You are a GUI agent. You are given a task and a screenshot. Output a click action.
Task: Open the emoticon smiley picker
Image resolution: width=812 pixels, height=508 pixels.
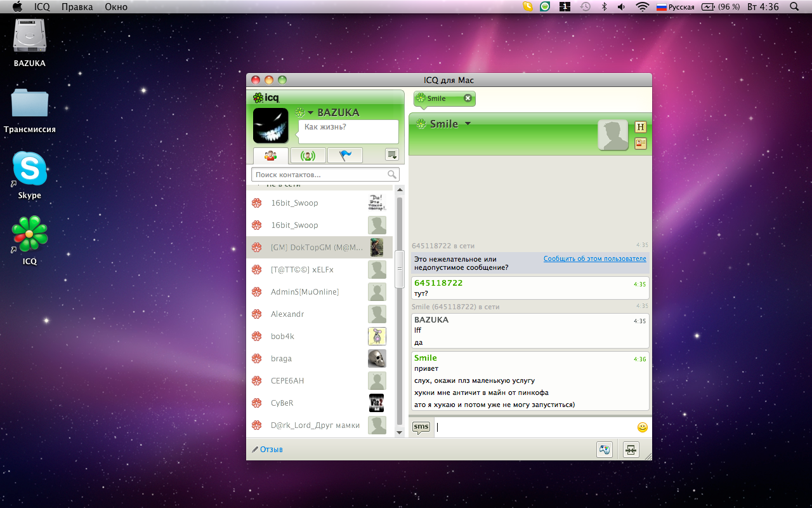(x=642, y=427)
